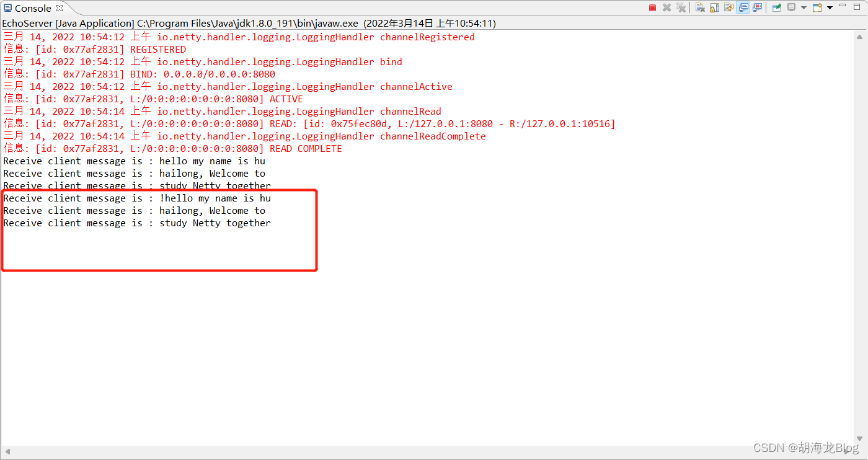Open the display selected console dropdown arrow

tap(804, 7)
